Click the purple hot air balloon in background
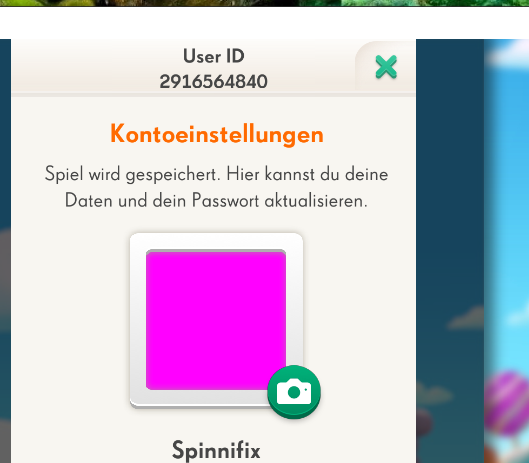This screenshot has height=463, width=529. pyautogui.click(x=506, y=403)
